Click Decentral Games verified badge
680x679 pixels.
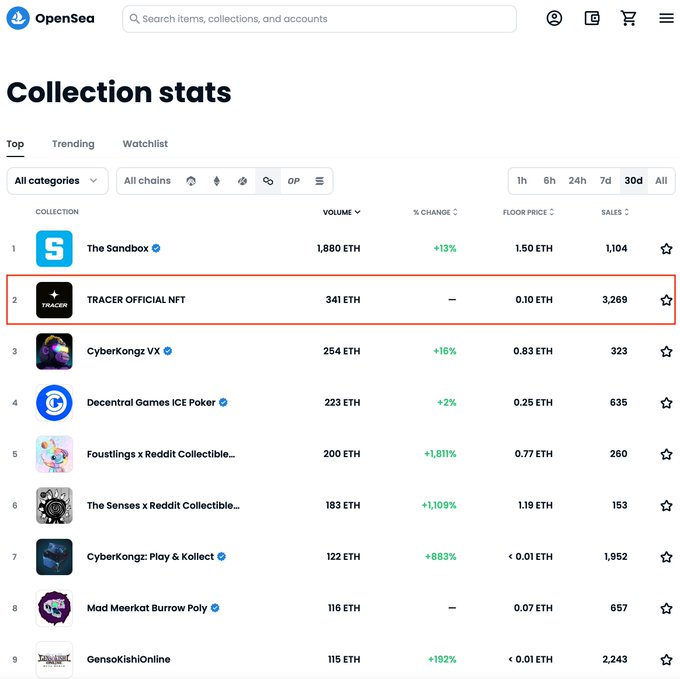click(x=223, y=403)
